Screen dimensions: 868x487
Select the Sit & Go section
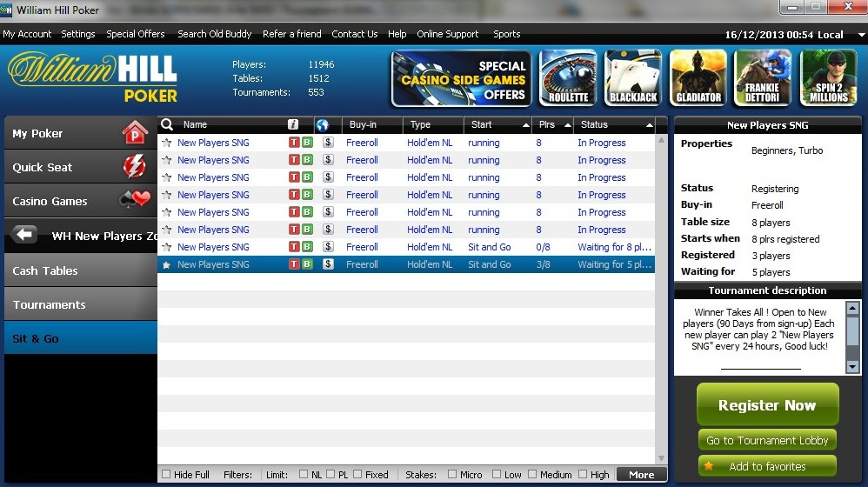click(81, 338)
